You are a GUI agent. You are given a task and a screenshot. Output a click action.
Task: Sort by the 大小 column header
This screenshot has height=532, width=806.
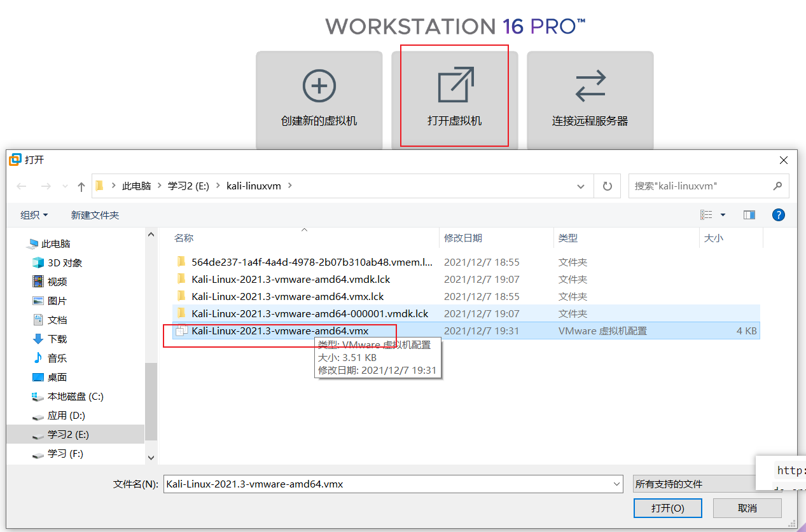(713, 238)
